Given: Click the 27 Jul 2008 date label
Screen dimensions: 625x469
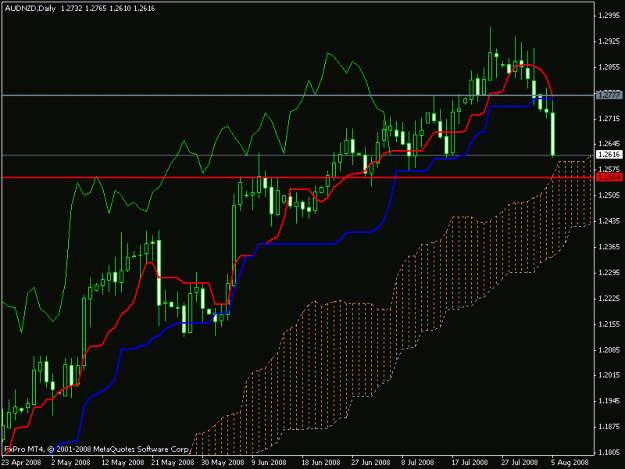Looking at the screenshot, I should [519, 463].
